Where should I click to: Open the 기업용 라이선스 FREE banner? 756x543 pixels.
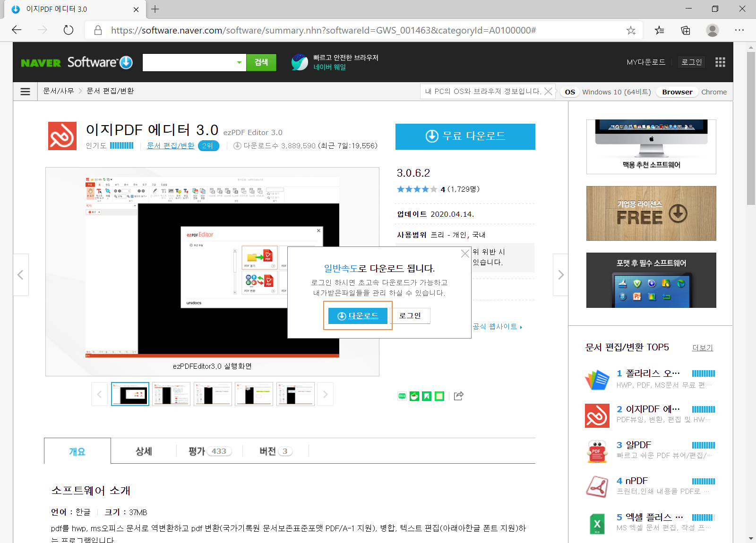pyautogui.click(x=651, y=213)
